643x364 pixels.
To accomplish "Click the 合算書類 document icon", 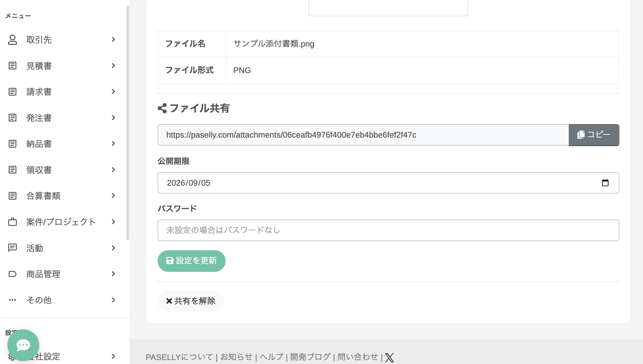I will (13, 196).
